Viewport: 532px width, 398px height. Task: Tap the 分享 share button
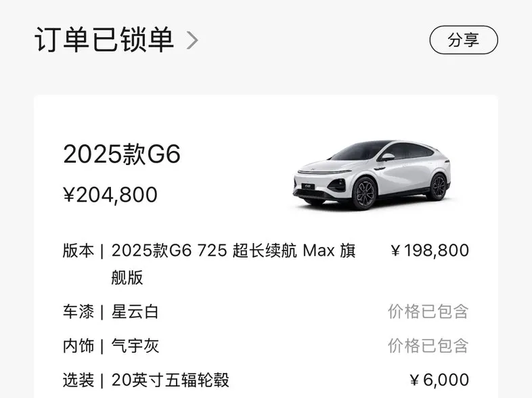[x=464, y=40]
